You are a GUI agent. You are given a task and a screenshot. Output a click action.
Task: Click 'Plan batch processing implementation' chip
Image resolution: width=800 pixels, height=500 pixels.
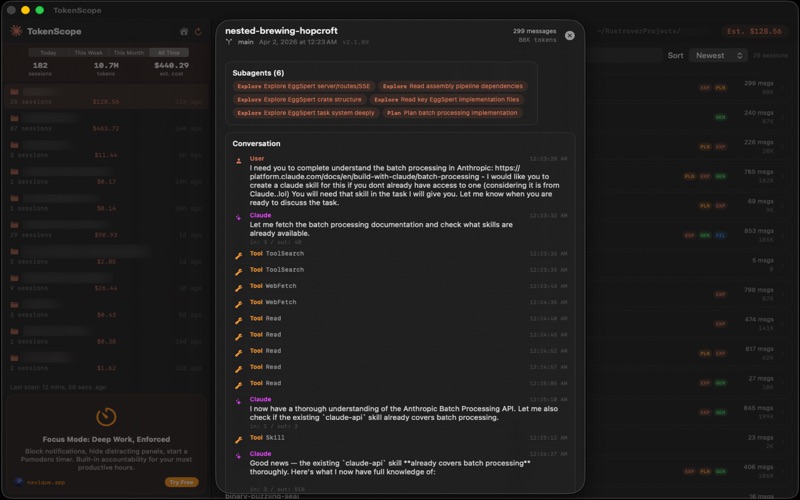pyautogui.click(x=452, y=113)
